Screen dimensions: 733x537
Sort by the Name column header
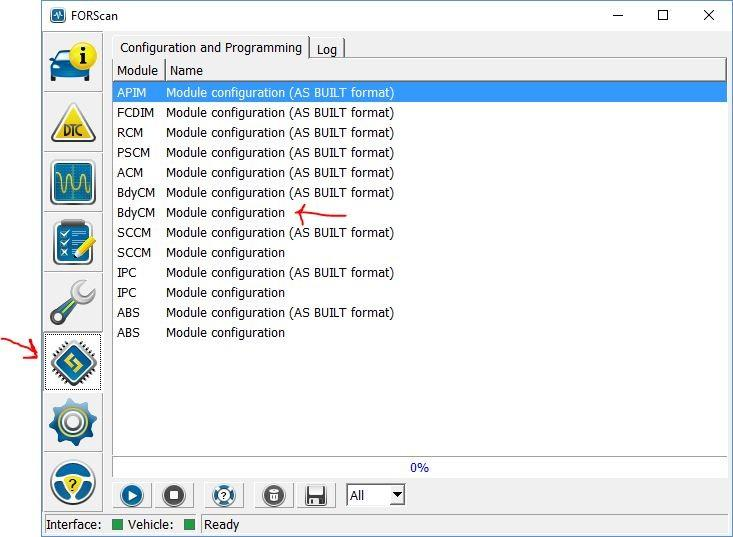click(x=446, y=71)
